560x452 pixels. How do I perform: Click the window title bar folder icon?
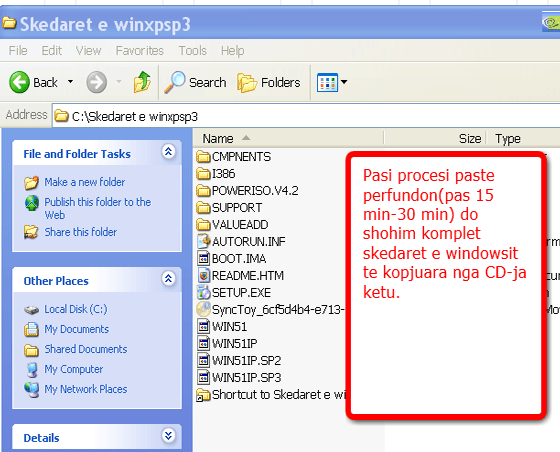(x=9, y=23)
